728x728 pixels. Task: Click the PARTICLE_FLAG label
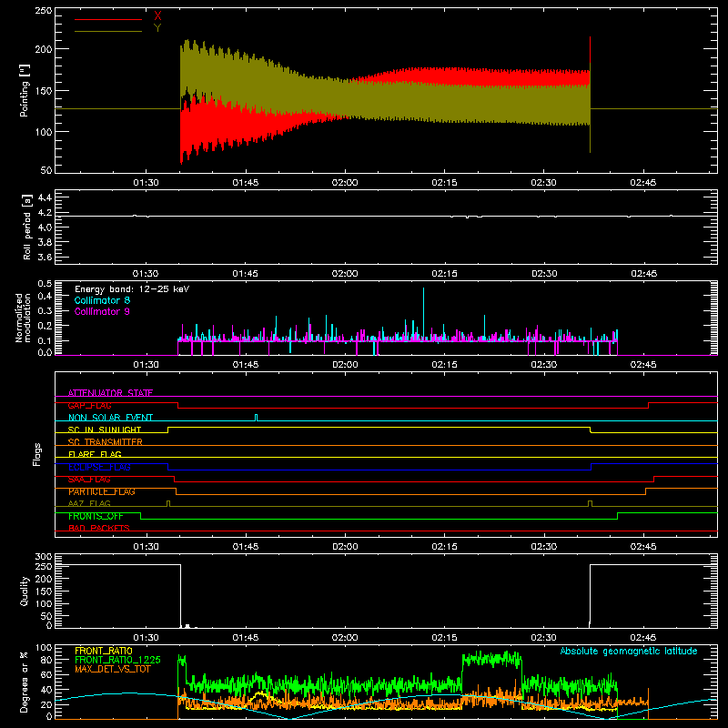102,491
